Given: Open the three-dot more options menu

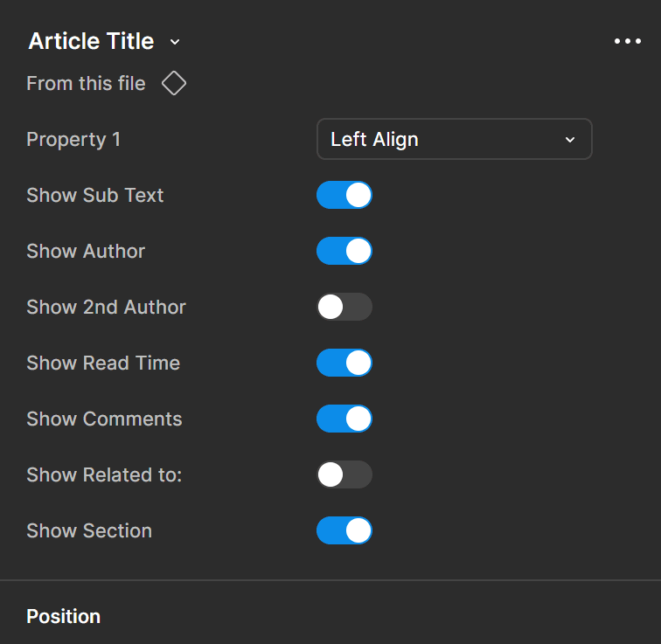Looking at the screenshot, I should 627,41.
